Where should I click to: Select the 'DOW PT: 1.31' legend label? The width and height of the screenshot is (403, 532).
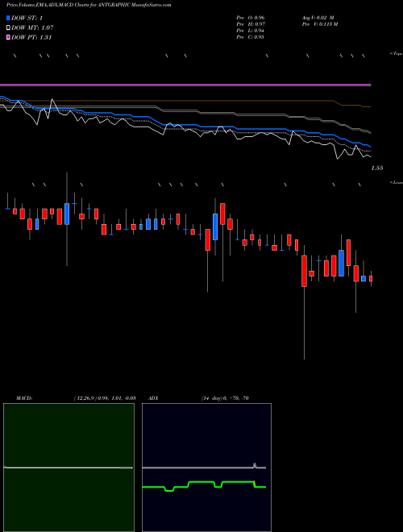coord(31,37)
